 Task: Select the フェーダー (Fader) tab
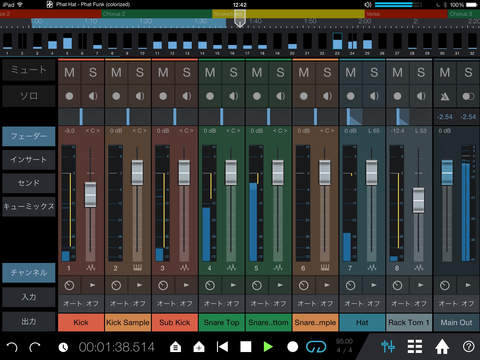coord(29,136)
